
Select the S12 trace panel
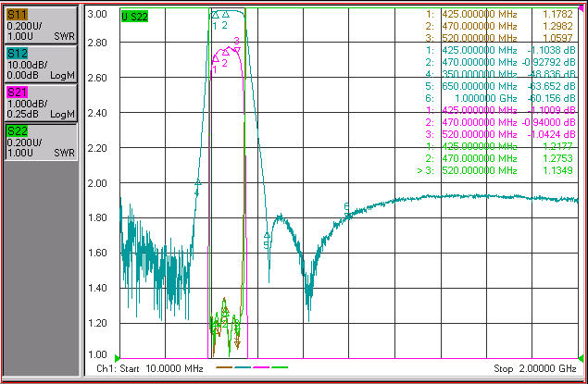(42, 64)
